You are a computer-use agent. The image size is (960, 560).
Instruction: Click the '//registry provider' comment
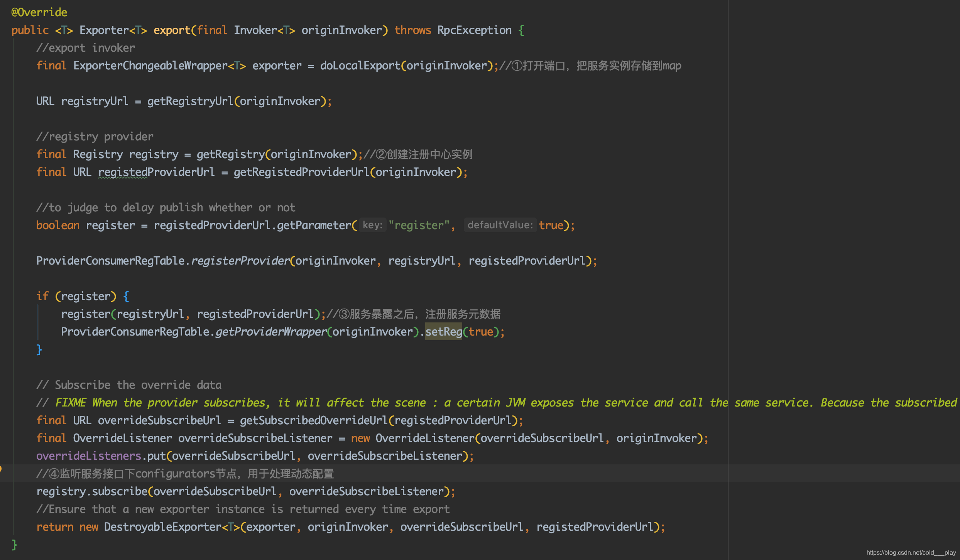tap(95, 137)
